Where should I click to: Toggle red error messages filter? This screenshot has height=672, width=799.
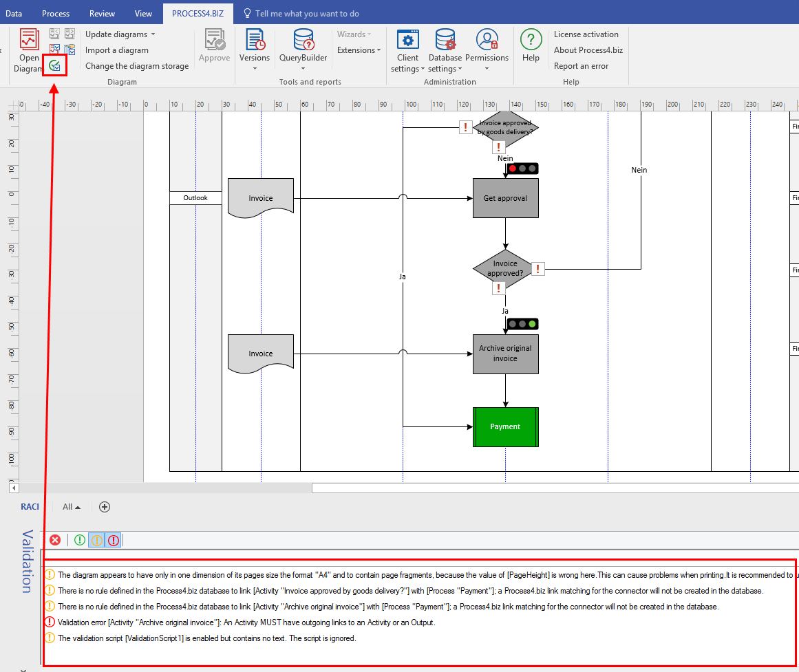[x=113, y=540]
